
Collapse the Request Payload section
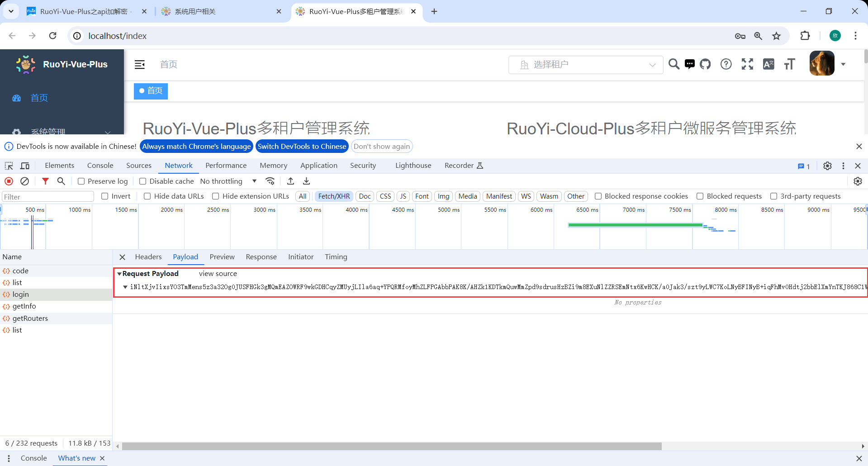(x=119, y=274)
